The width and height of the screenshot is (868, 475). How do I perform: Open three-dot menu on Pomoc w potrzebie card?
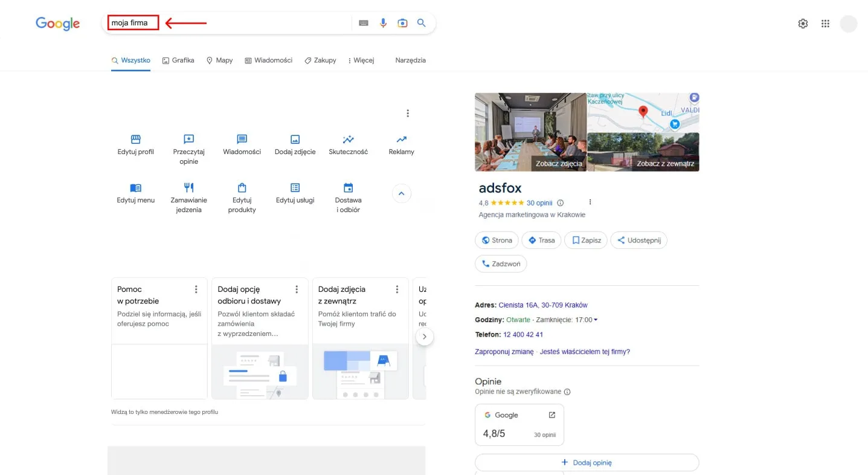196,289
